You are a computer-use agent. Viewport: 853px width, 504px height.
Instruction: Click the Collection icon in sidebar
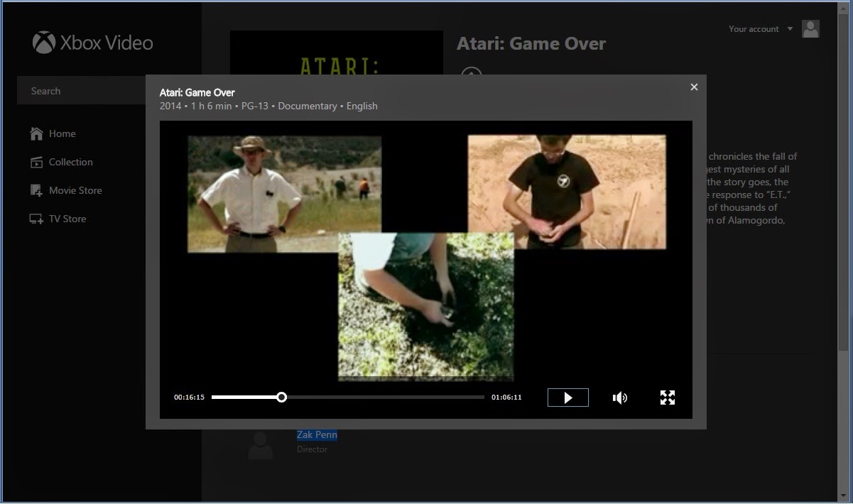tap(37, 162)
